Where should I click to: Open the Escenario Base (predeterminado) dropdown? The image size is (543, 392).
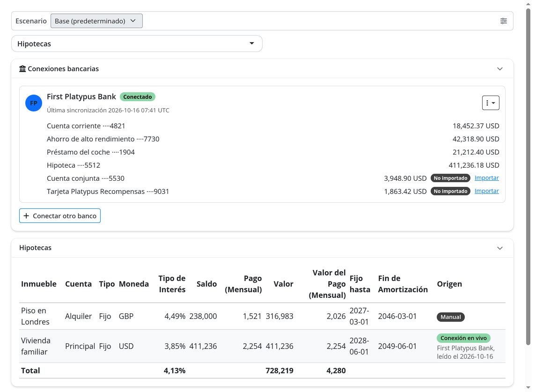tap(96, 21)
